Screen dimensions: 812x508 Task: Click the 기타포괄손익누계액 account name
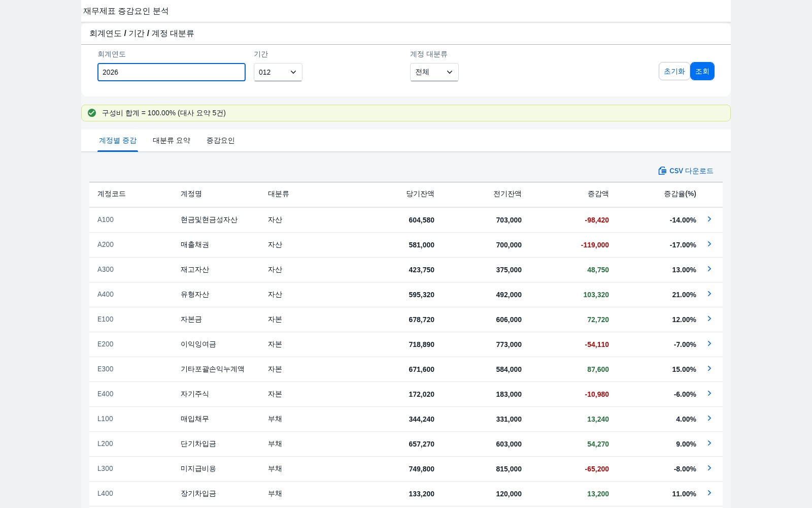(x=213, y=369)
